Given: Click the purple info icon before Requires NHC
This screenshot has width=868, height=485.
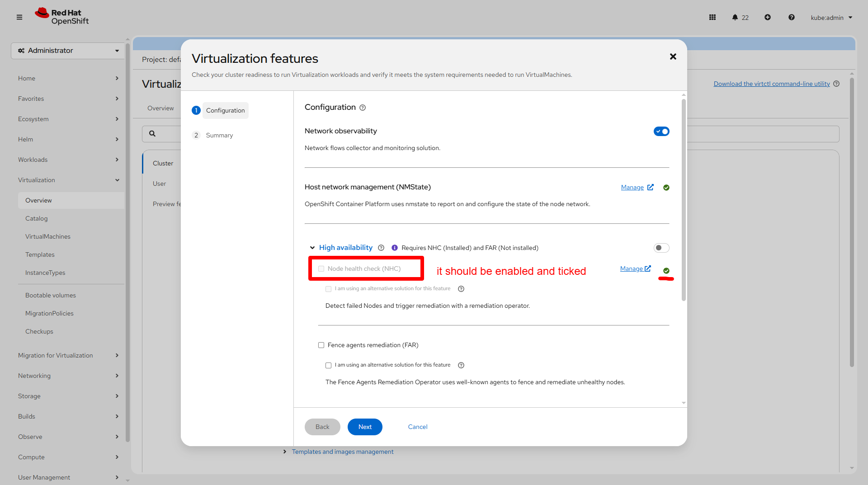Looking at the screenshot, I should 395,248.
